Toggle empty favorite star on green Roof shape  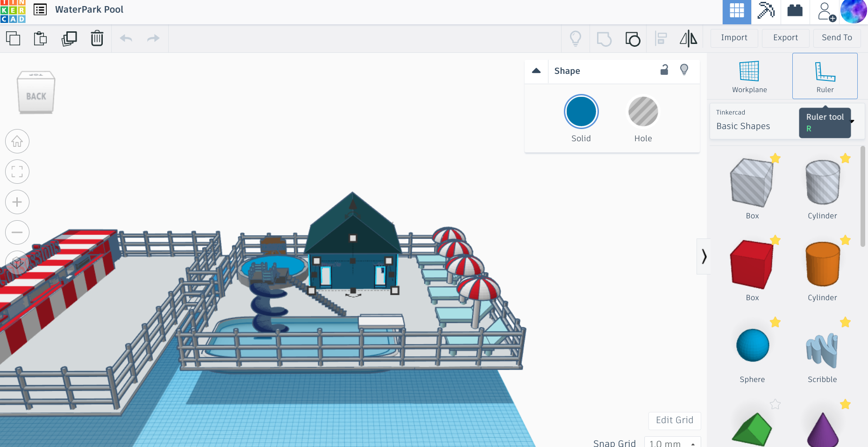click(775, 404)
